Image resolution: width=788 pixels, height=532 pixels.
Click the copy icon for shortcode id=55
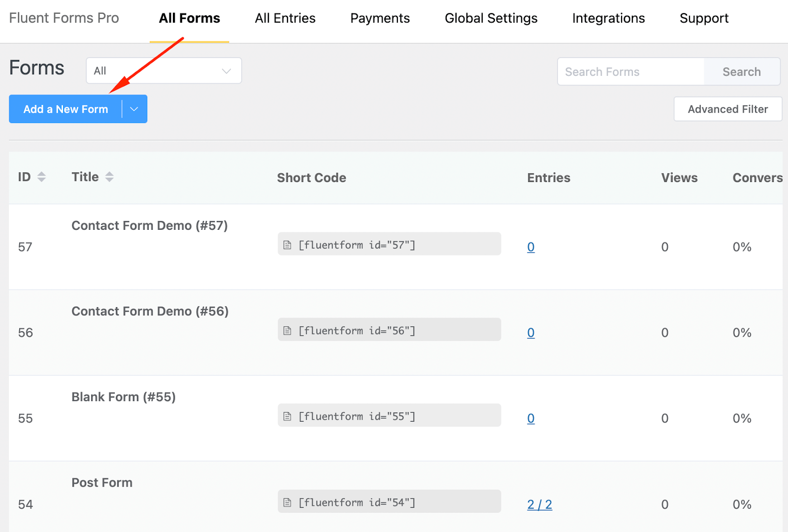tap(287, 416)
